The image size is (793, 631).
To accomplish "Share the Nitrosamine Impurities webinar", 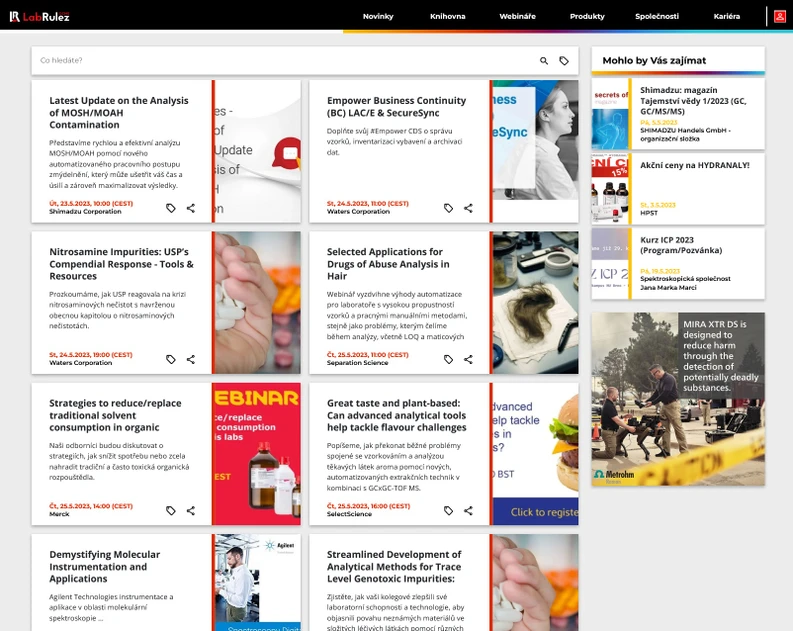I will coord(191,359).
